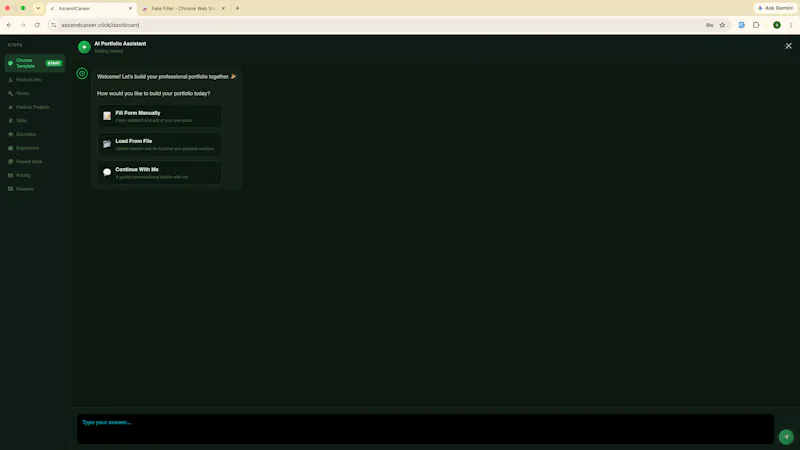Close the Fake Filler tab
The height and width of the screenshot is (450, 800).
tap(223, 9)
